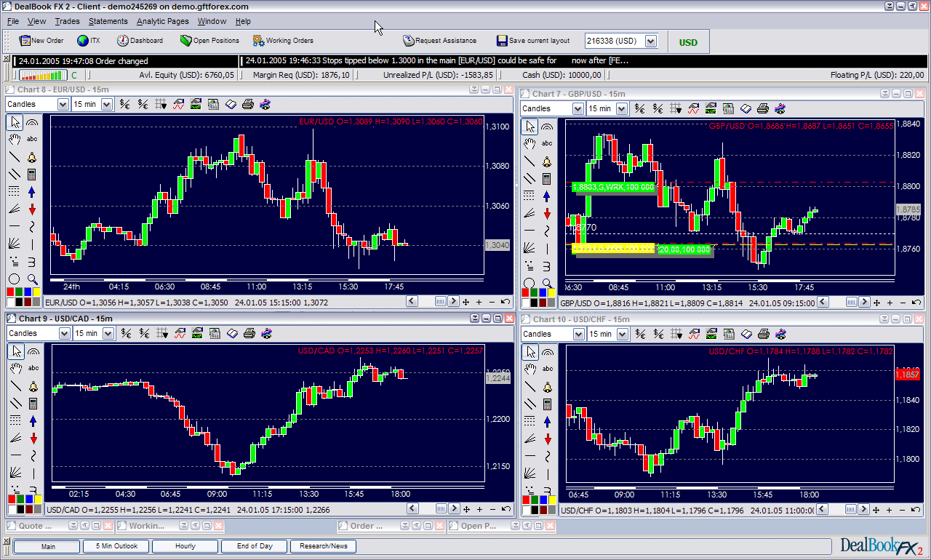931x560 pixels.
Task: Open the Working Orders view
Action: coord(283,41)
